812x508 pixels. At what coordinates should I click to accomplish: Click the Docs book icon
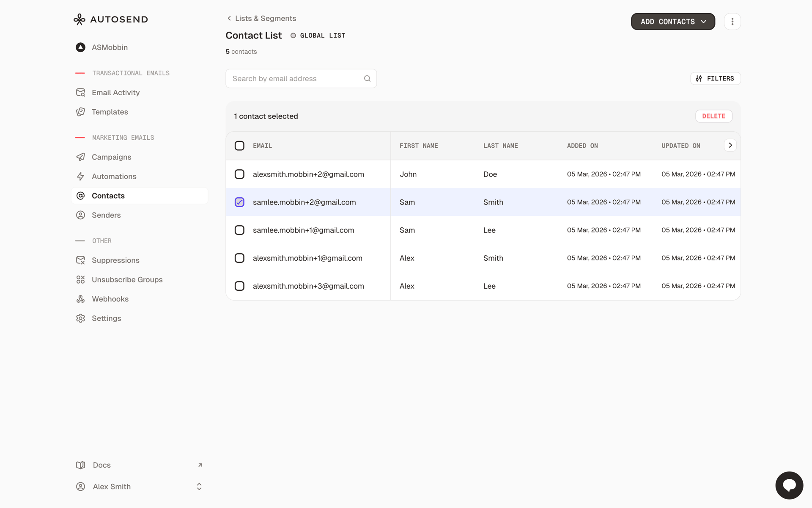coord(80,465)
